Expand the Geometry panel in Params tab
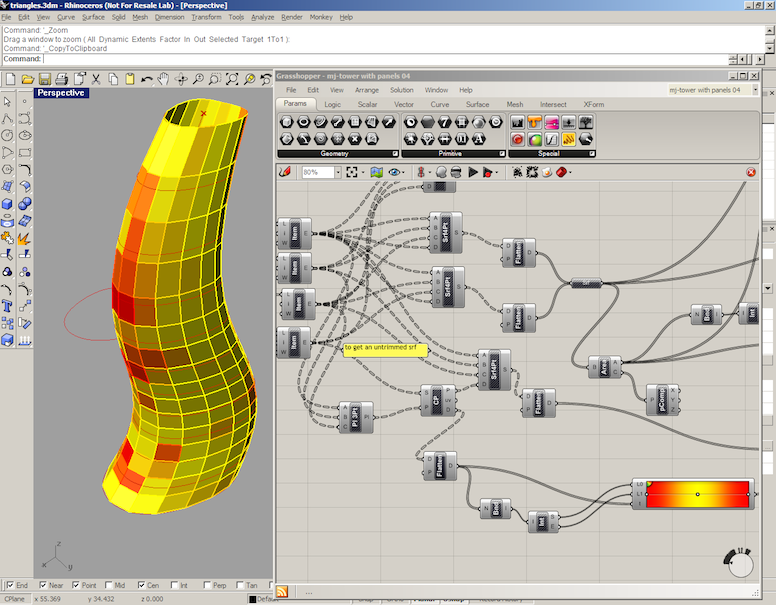This screenshot has width=776, height=605. point(395,154)
